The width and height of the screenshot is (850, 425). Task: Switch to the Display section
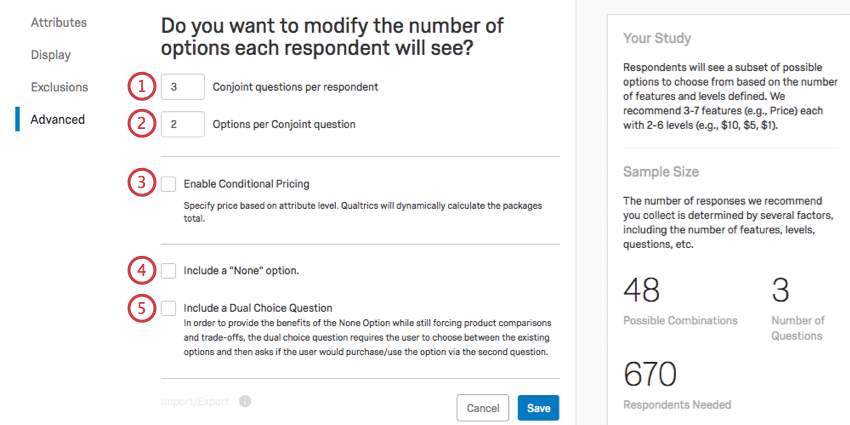coord(50,55)
